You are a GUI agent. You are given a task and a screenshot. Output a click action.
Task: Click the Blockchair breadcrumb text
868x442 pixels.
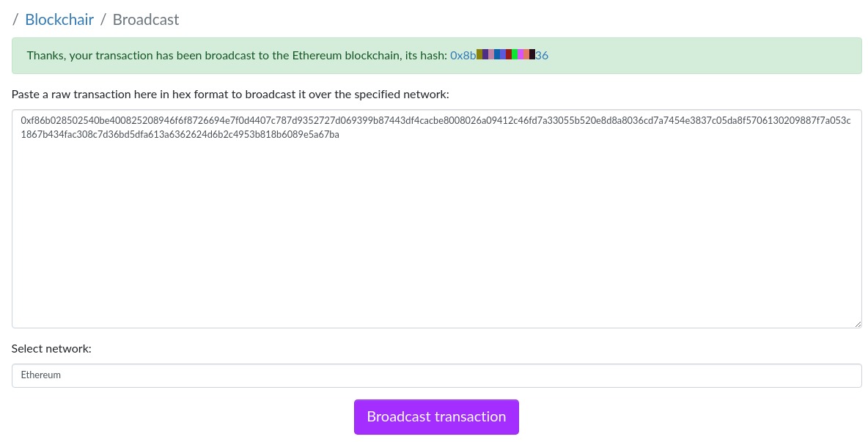coord(59,20)
